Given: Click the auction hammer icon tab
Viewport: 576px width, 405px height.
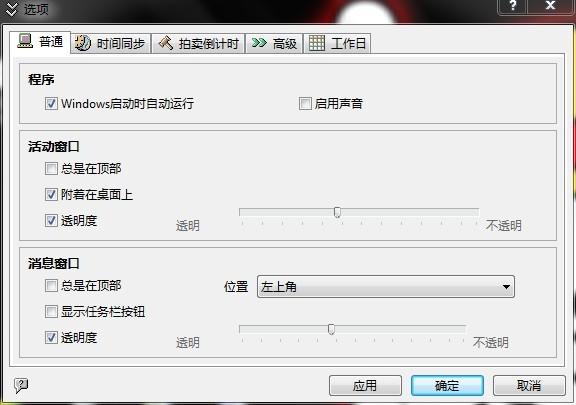Looking at the screenshot, I should 165,43.
